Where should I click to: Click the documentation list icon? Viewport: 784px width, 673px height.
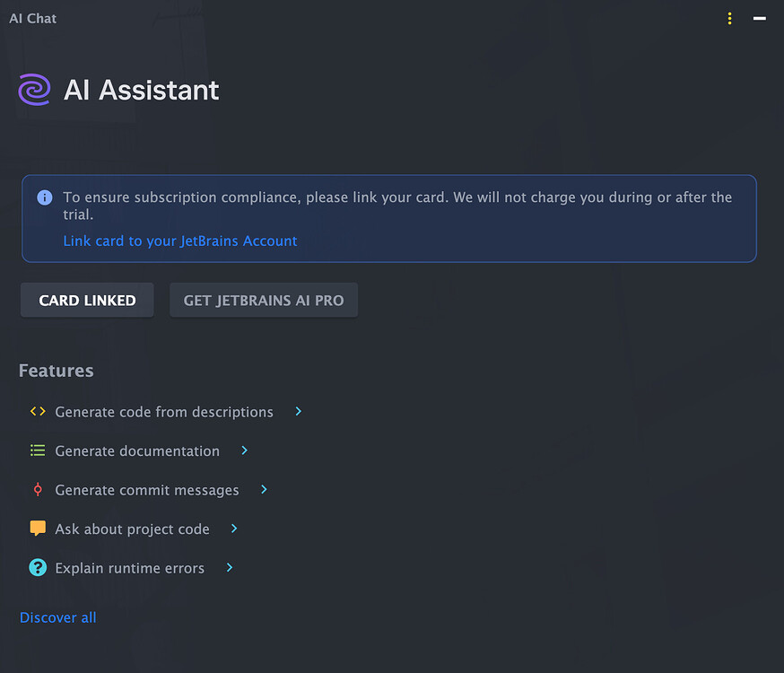click(38, 450)
